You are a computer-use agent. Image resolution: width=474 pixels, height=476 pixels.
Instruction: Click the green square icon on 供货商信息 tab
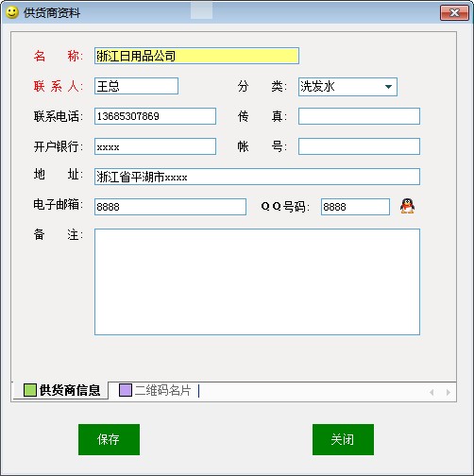tap(30, 390)
